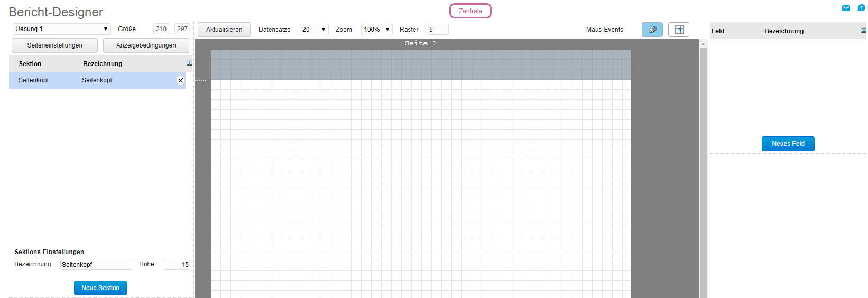Click export icon in Sektion table header
The height and width of the screenshot is (298, 868).
click(189, 63)
